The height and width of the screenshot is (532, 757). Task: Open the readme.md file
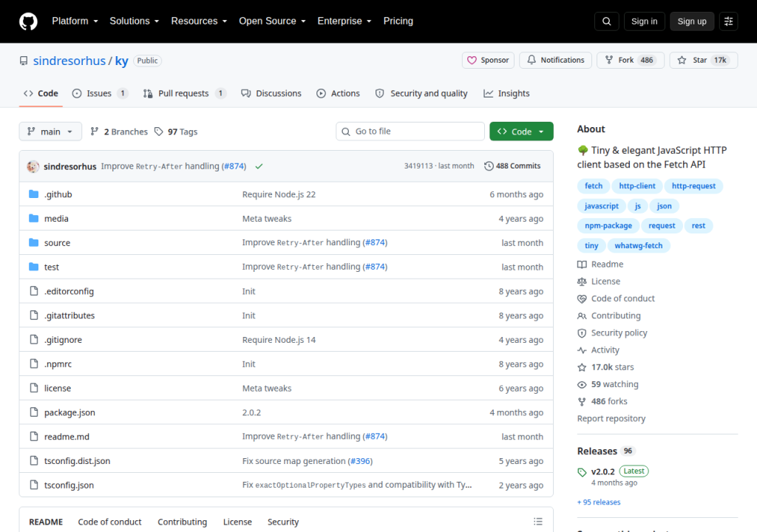coord(67,437)
